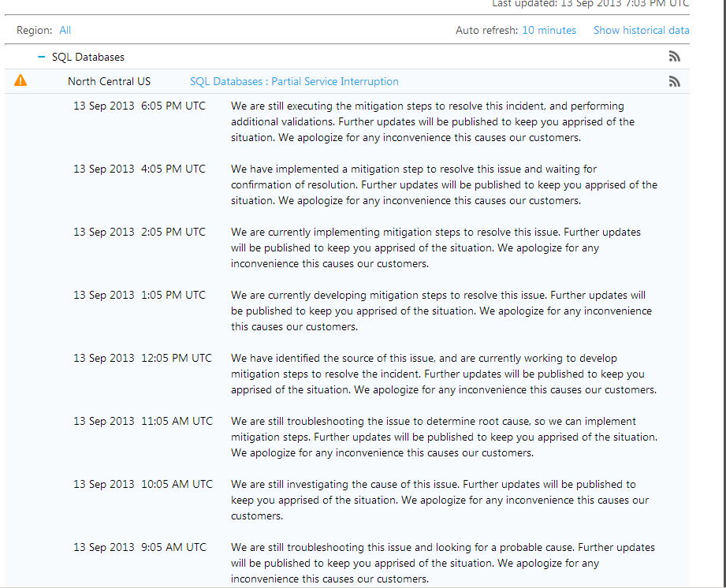The width and height of the screenshot is (726, 588).
Task: Open the North Central US RSS feed icon
Action: pyautogui.click(x=674, y=82)
